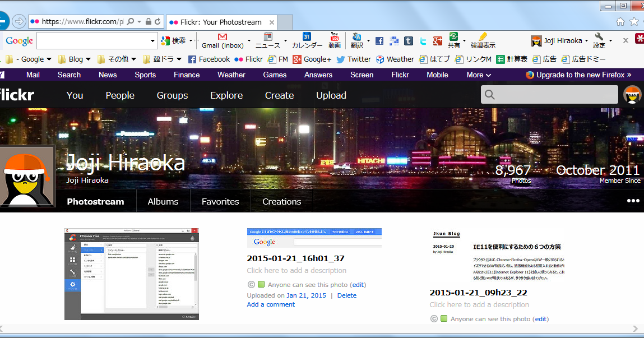Click the translate (翻訳) toolbar icon

coord(356,41)
